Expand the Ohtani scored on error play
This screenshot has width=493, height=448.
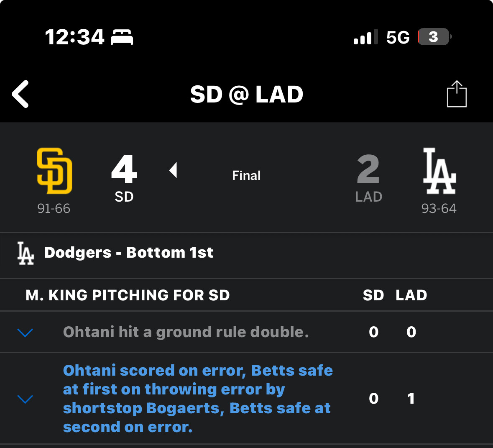(x=26, y=399)
